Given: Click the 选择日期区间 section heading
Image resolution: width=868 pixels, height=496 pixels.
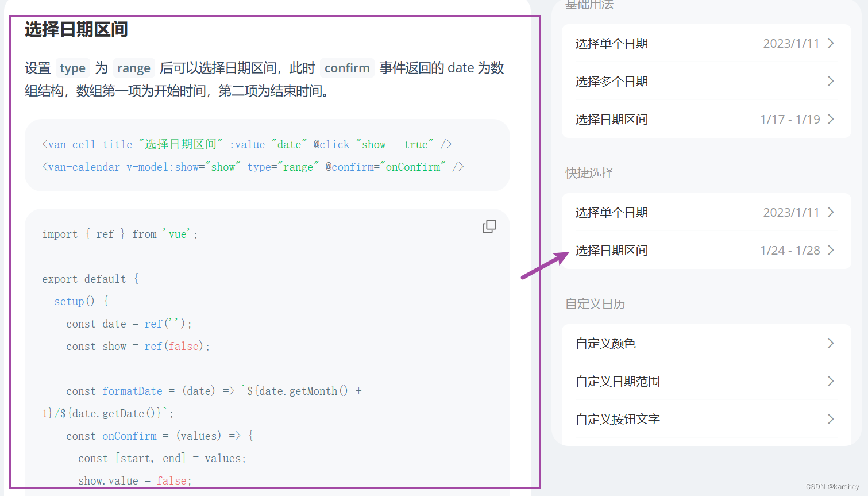Looking at the screenshot, I should [x=76, y=29].
